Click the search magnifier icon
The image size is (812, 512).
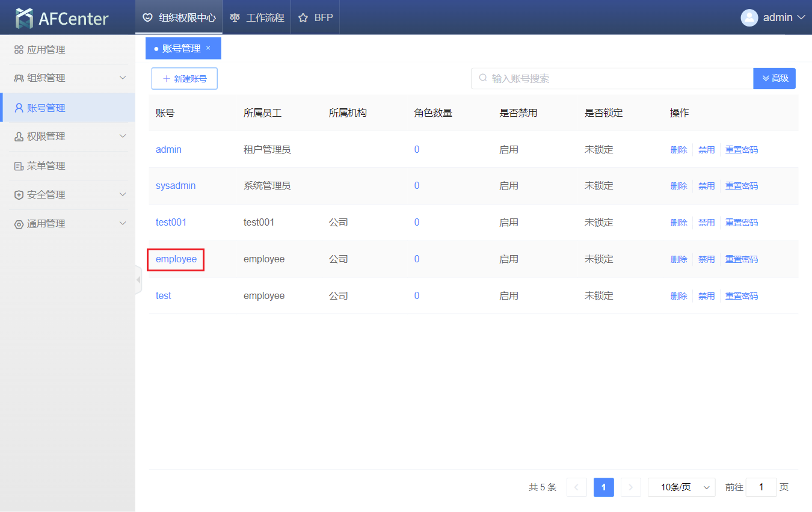click(482, 78)
